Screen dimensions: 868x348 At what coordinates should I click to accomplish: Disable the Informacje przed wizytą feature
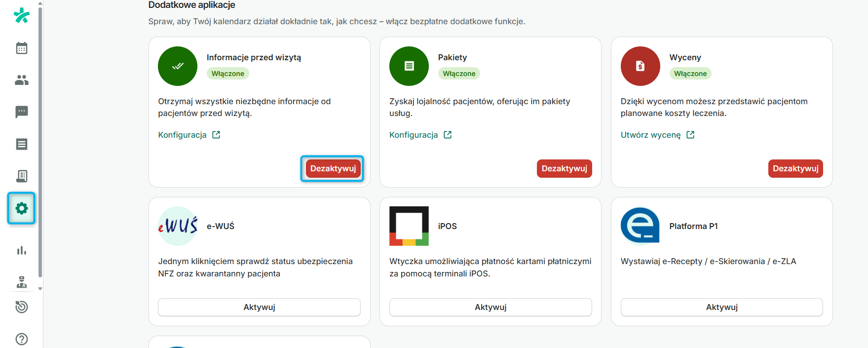332,168
